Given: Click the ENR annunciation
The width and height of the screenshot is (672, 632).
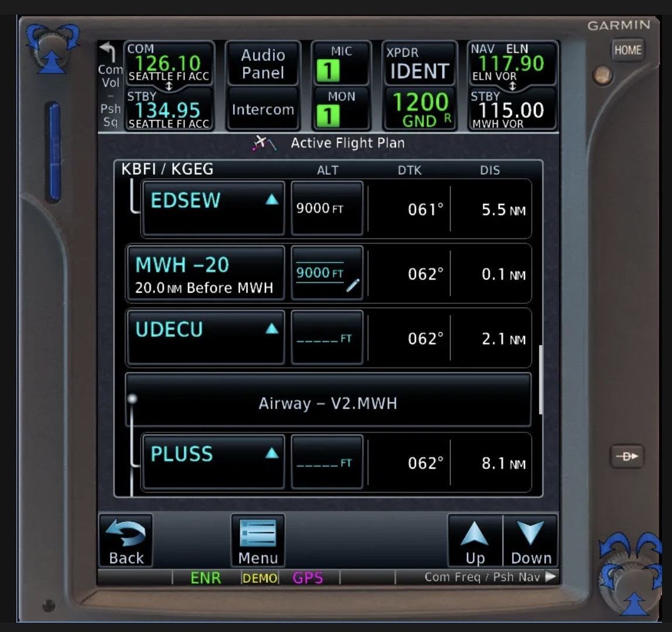Looking at the screenshot, I should click(206, 578).
